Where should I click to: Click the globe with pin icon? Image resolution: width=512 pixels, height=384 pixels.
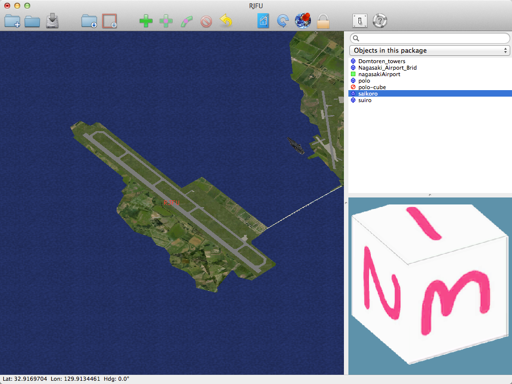303,20
